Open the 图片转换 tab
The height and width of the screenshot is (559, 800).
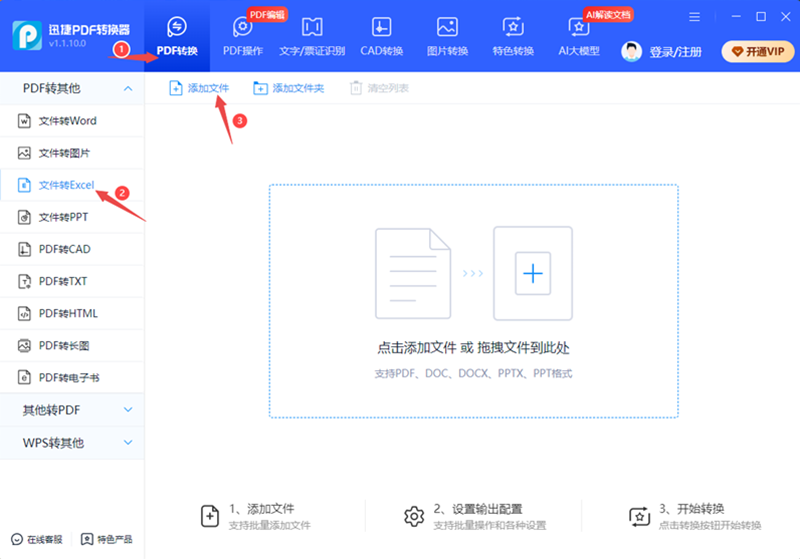click(447, 36)
